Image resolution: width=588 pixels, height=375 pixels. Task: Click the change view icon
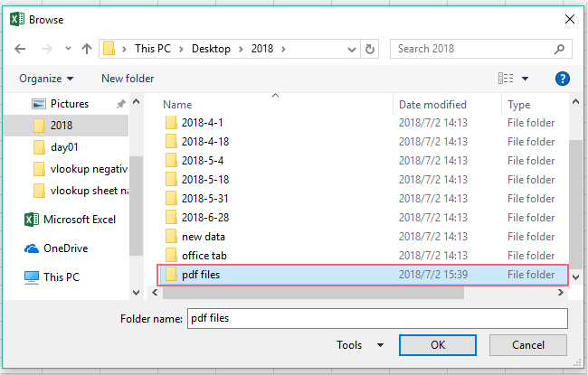507,80
